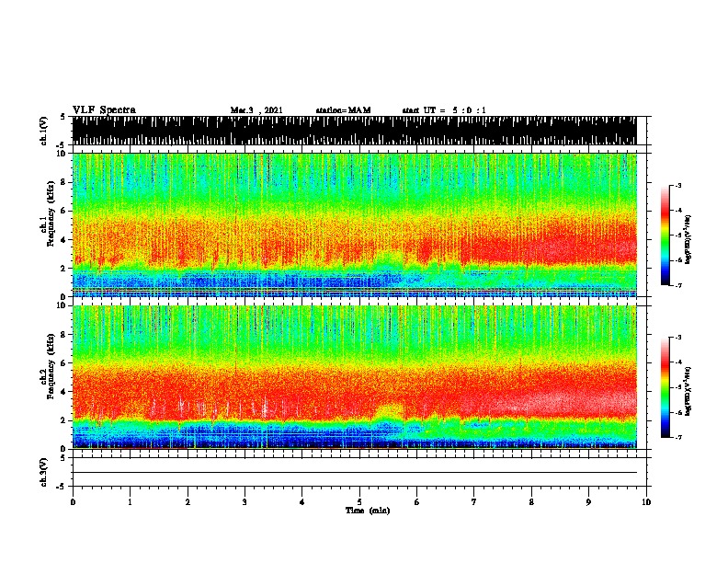Click the "10" kHz tick on ch.2 spectrogram

[63, 305]
